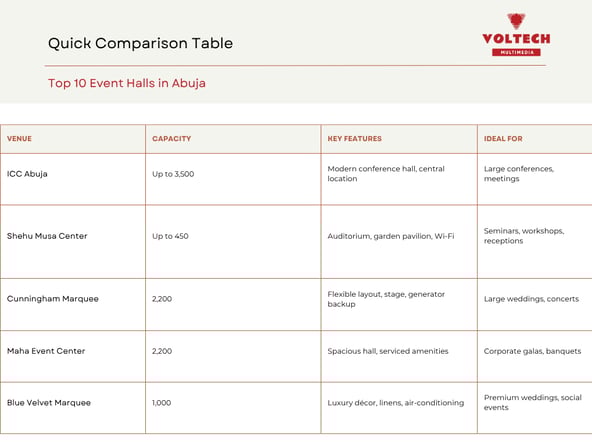This screenshot has width=592, height=446.
Task: Select the Quick Comparison Table heading
Action: [x=140, y=43]
